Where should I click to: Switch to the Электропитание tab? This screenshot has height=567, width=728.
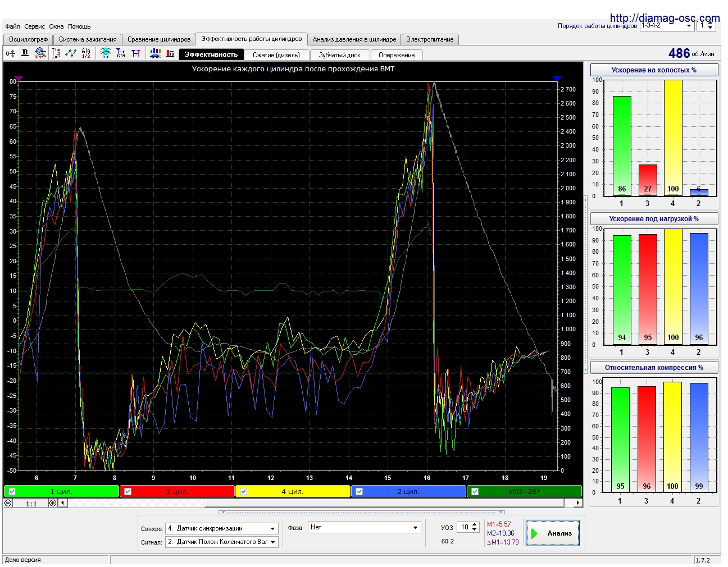(430, 39)
